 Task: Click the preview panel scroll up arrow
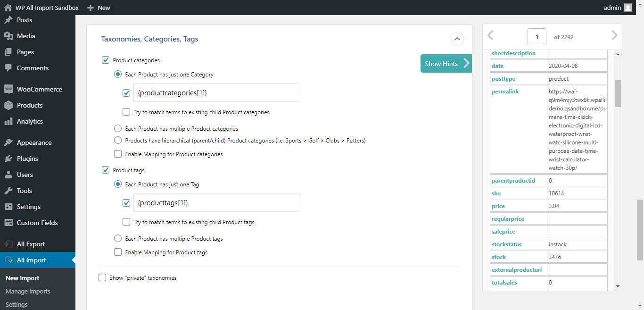pos(618,54)
